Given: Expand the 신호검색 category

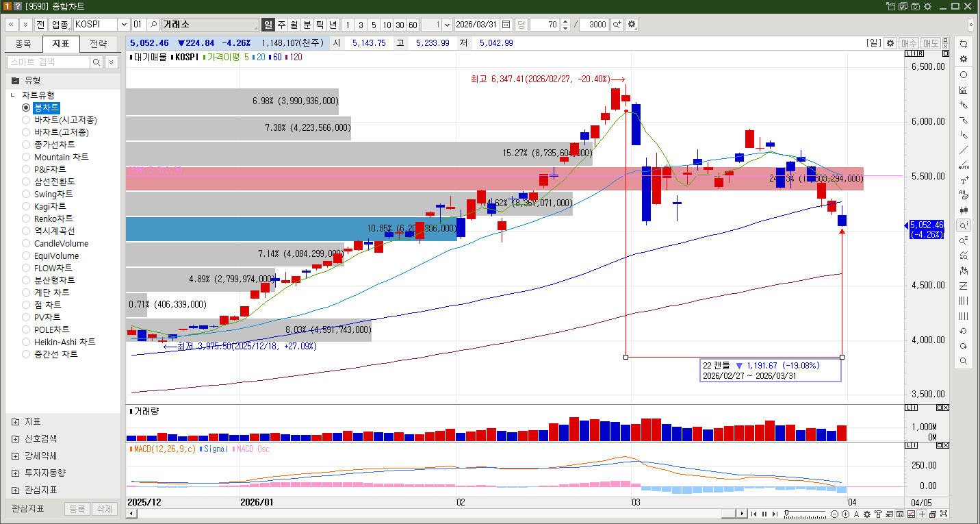Looking at the screenshot, I should [x=15, y=438].
